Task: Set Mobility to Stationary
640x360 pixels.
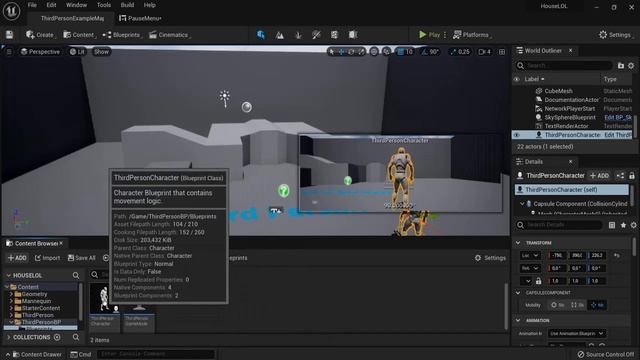Action: pos(577,305)
